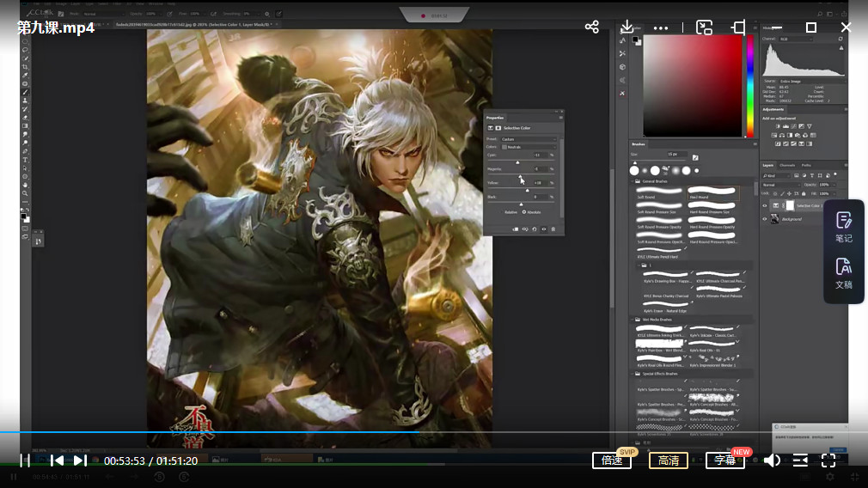Viewport: 868px width, 488px height.
Task: Open the three-dot more options menu
Action: tap(661, 27)
